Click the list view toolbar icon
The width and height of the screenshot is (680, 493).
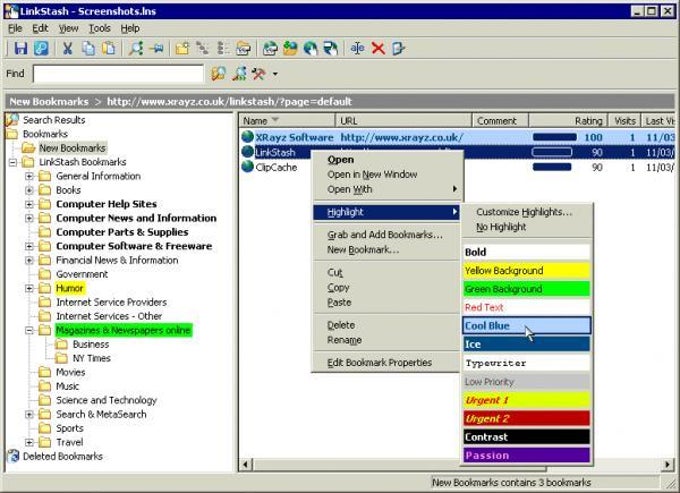(223, 48)
